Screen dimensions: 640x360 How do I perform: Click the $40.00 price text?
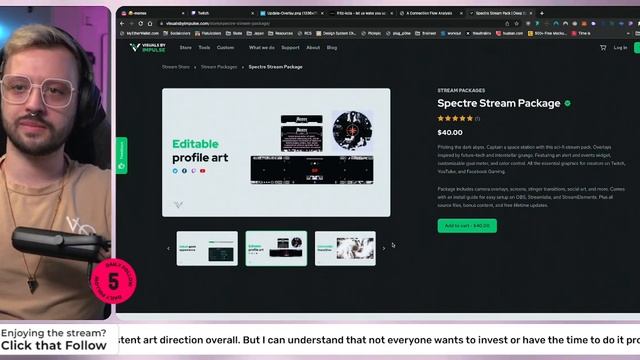pos(450,133)
